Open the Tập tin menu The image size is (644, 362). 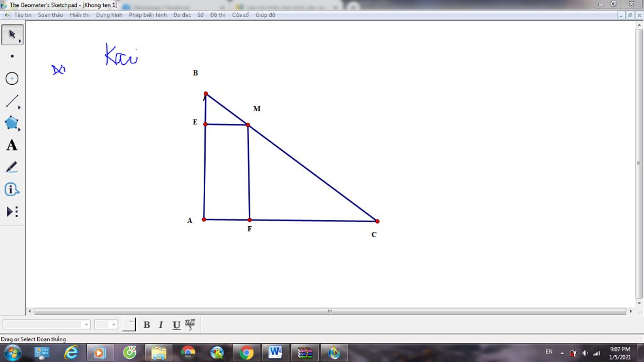pyautogui.click(x=23, y=15)
